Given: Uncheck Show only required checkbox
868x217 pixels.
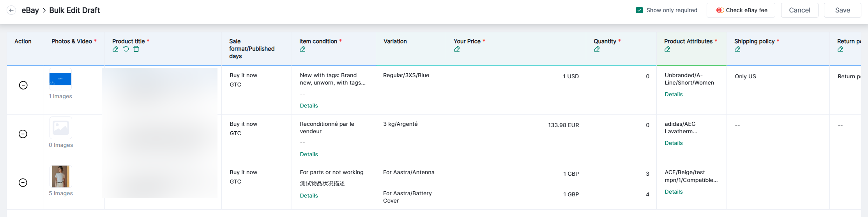Looking at the screenshot, I should pyautogui.click(x=639, y=10).
